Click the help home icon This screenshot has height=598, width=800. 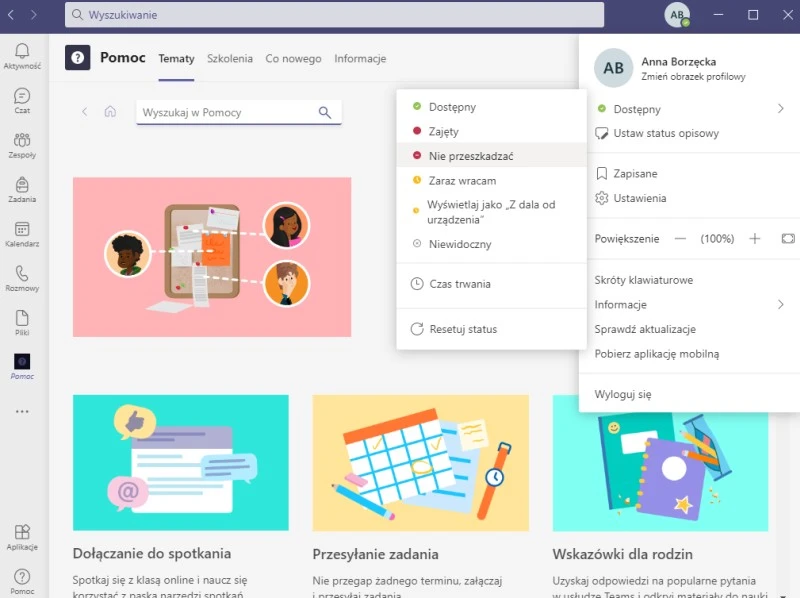[x=110, y=112]
